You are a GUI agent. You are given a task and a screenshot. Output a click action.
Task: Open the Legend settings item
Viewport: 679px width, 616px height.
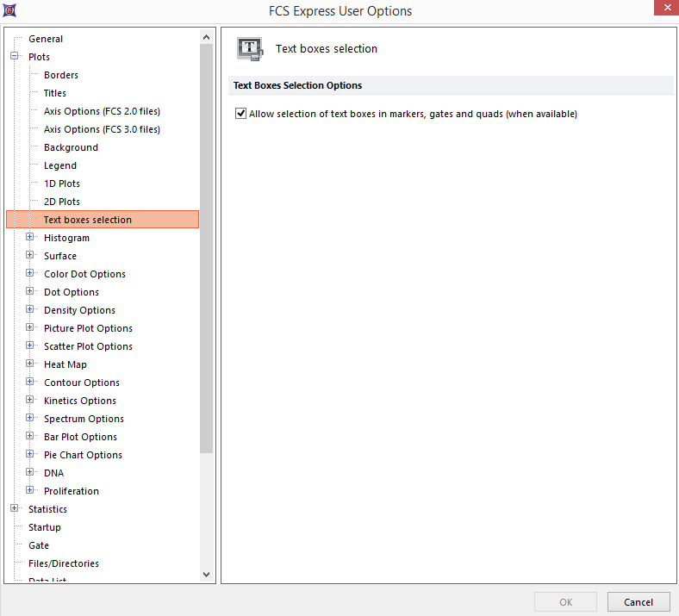click(x=60, y=165)
